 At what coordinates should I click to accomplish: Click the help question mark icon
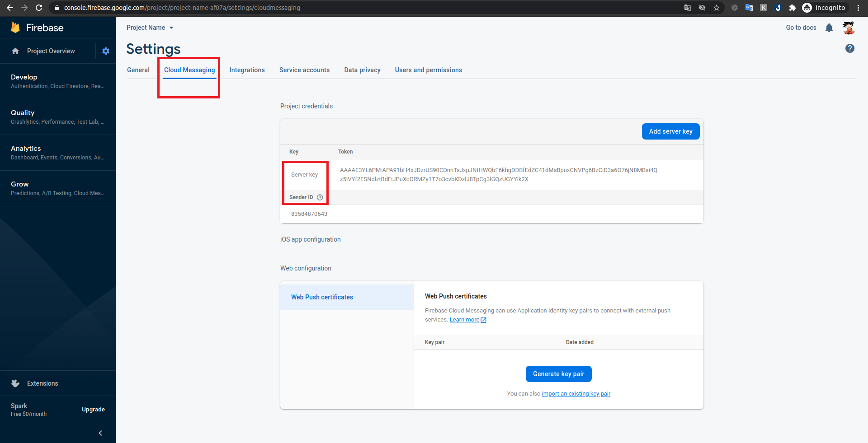tap(850, 48)
